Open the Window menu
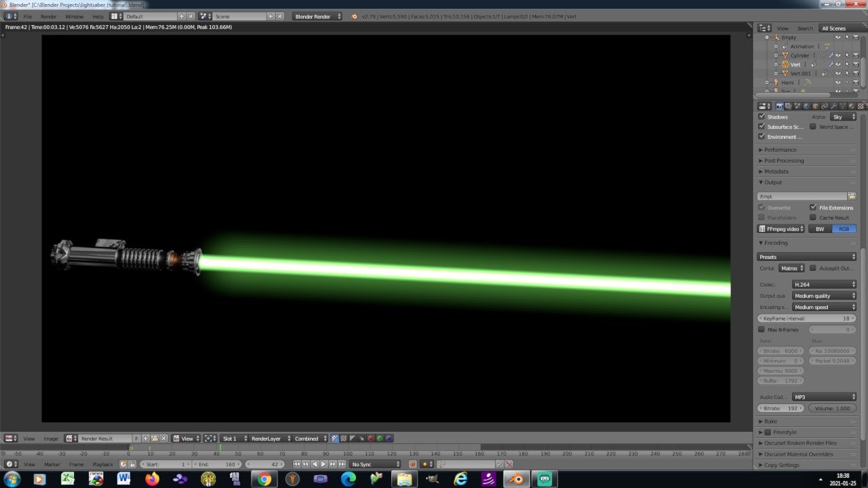Viewport: 868px width, 488px height. click(x=74, y=16)
